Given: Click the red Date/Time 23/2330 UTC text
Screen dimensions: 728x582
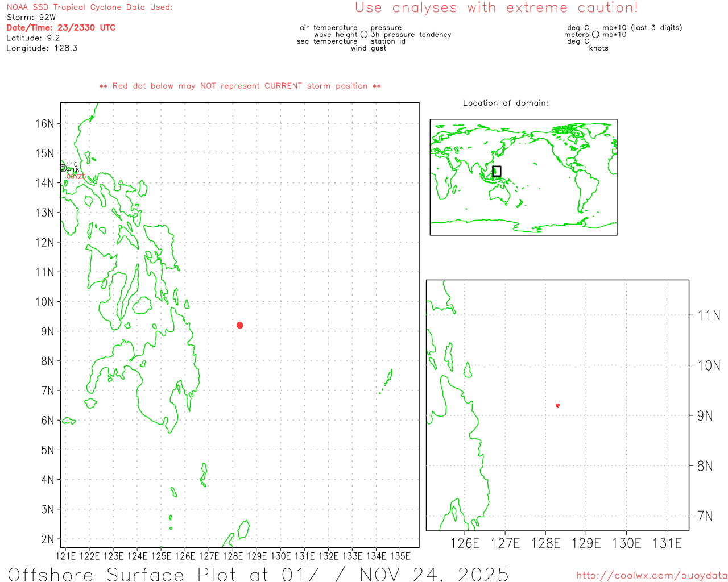Looking at the screenshot, I should pos(61,28).
